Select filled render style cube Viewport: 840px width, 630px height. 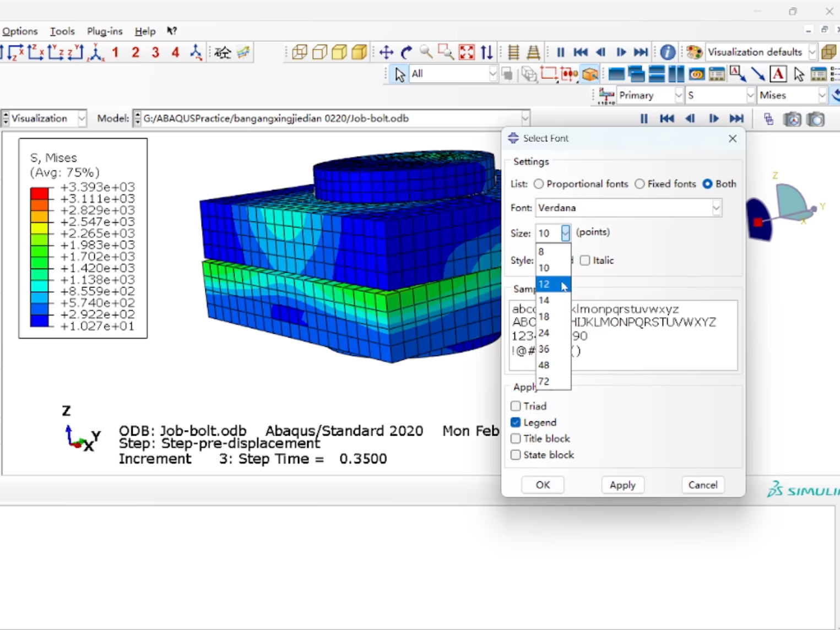pyautogui.click(x=339, y=52)
